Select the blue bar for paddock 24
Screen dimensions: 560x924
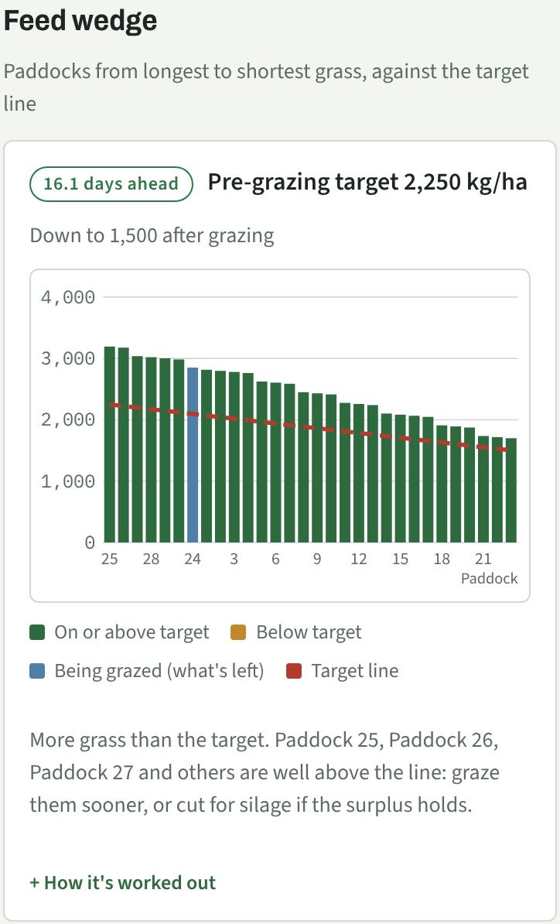tap(193, 455)
